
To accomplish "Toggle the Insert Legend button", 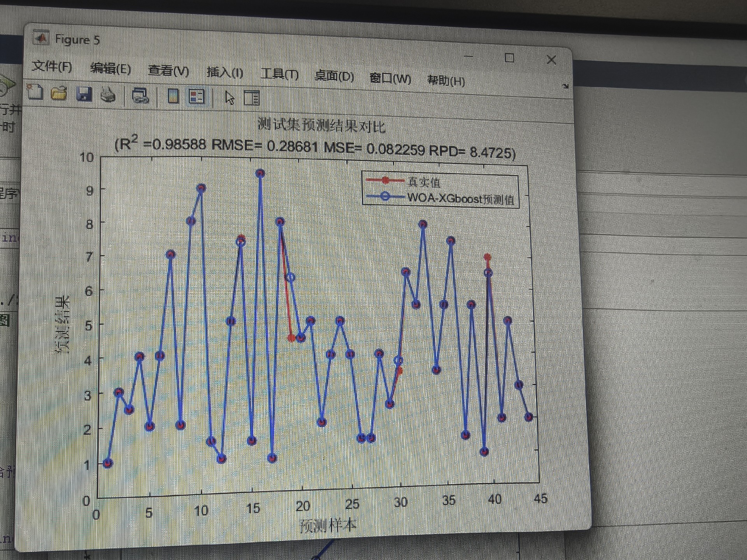I will pyautogui.click(x=196, y=96).
